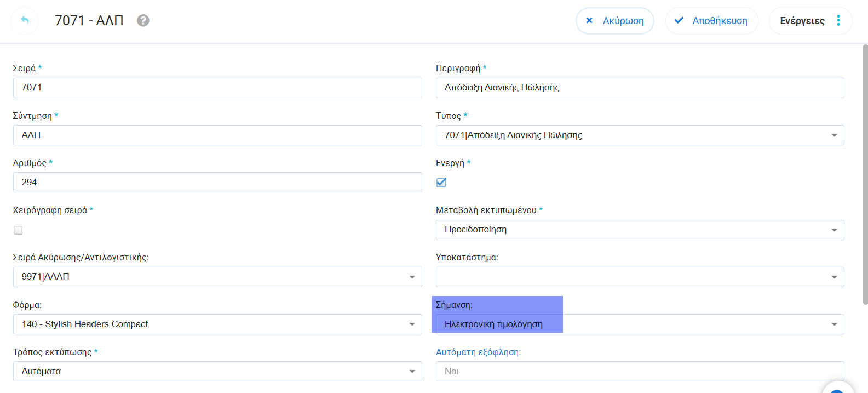Select the Φόρμα dropdown
This screenshot has width=868, height=393.
(412, 324)
